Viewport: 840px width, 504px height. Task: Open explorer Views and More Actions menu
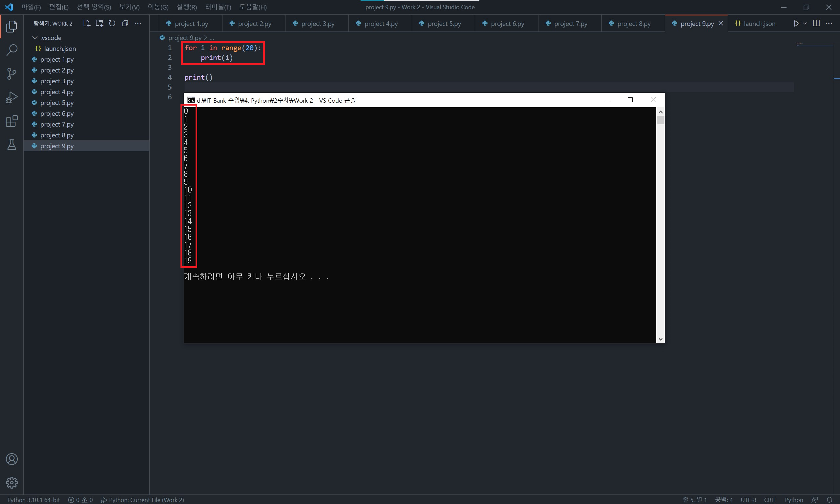click(137, 23)
